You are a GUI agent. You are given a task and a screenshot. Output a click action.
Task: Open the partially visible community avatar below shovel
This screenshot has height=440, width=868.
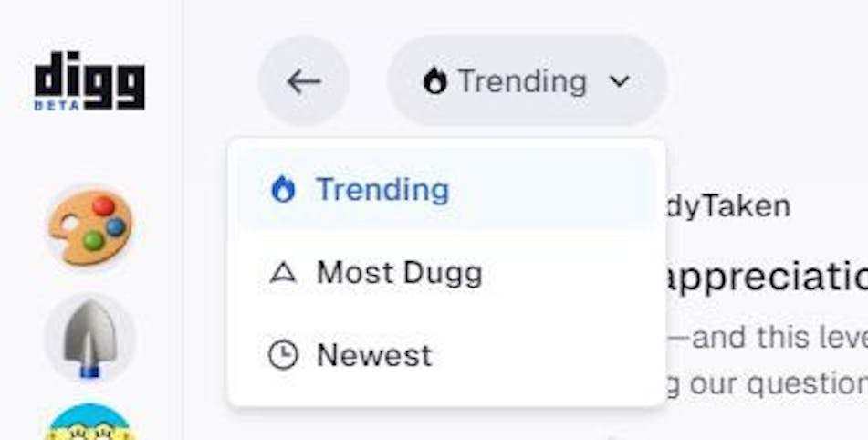pyautogui.click(x=89, y=424)
